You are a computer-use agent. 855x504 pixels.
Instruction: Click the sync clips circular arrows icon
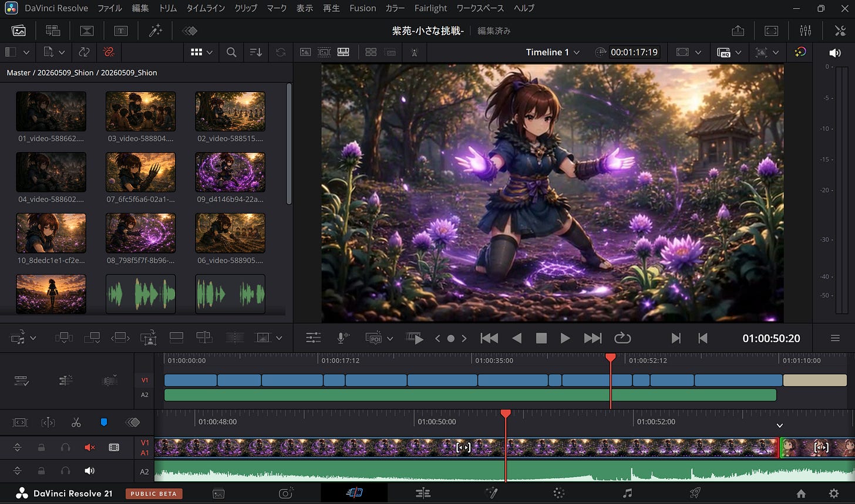(84, 52)
